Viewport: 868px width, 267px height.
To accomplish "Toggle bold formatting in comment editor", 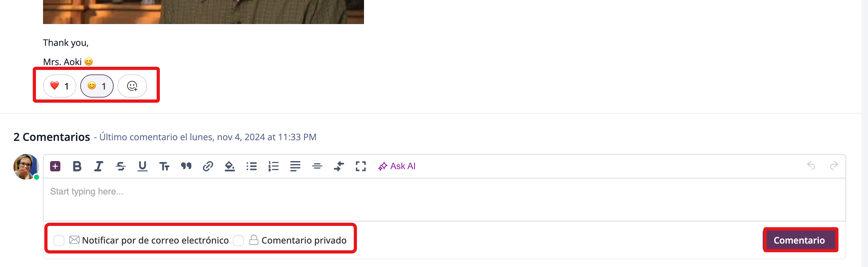I will click(x=77, y=166).
